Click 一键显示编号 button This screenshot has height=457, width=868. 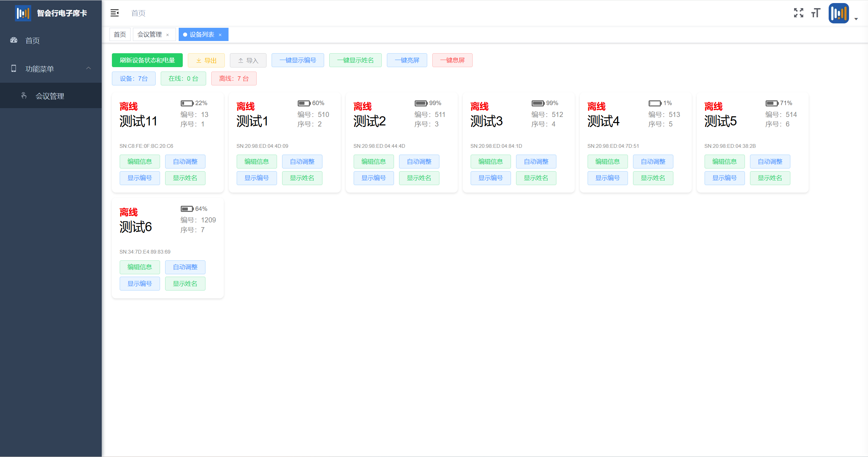(297, 60)
